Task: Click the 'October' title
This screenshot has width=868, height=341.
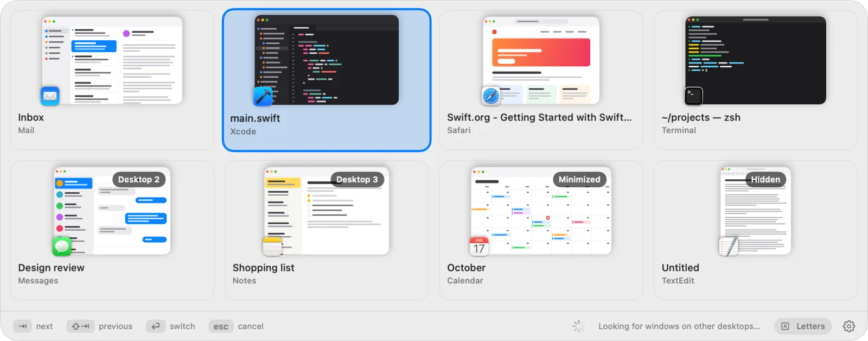Action: [466, 268]
